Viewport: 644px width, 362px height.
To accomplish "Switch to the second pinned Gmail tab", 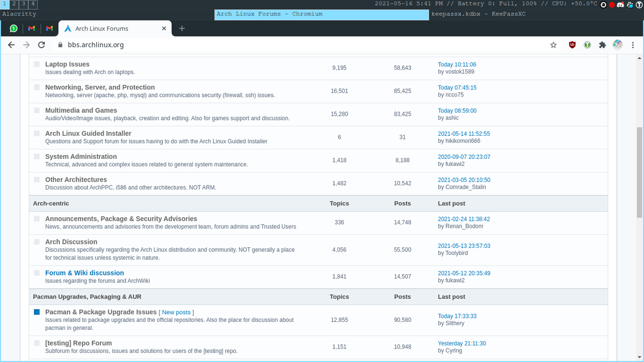I will (x=49, y=29).
